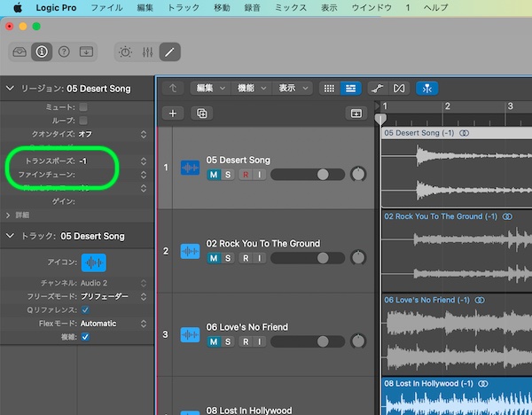532x415 pixels.
Task: Open the 録音 menu
Action: pyautogui.click(x=253, y=8)
